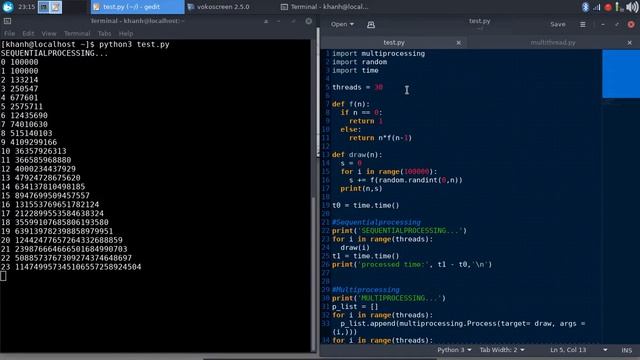Screen dimensions: 640x360
Task: Click the 'def f(n):' line in the editor
Action: pos(351,104)
